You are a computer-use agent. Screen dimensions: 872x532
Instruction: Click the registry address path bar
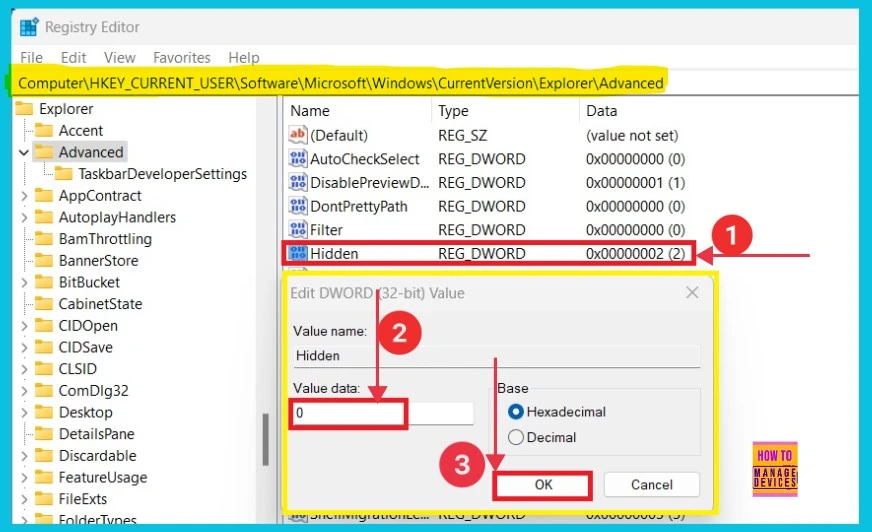341,83
